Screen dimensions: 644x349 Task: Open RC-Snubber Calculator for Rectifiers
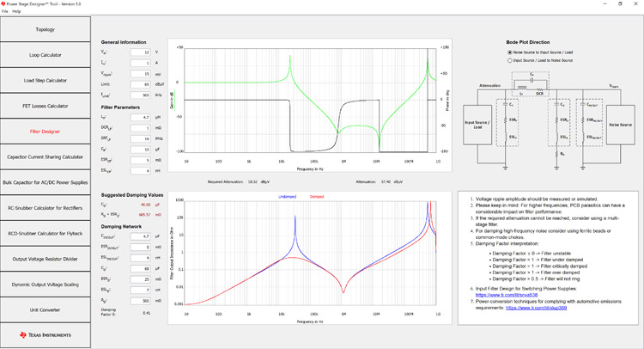pyautogui.click(x=46, y=207)
